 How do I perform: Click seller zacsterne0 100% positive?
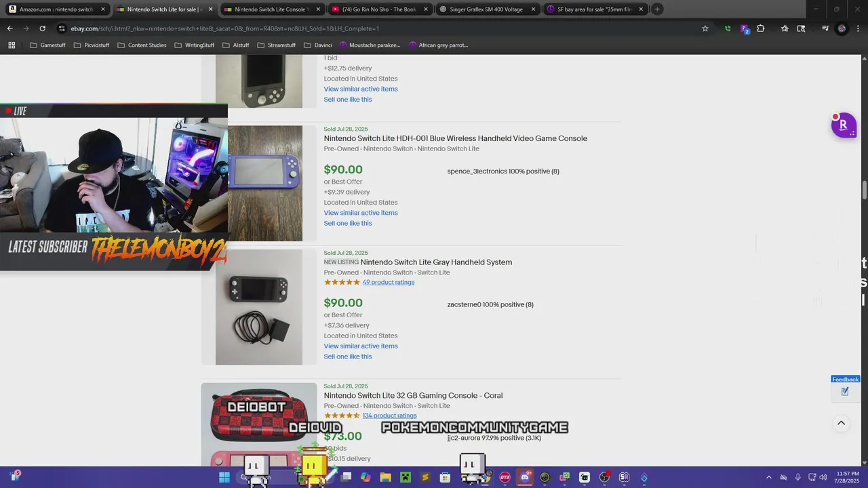490,305
